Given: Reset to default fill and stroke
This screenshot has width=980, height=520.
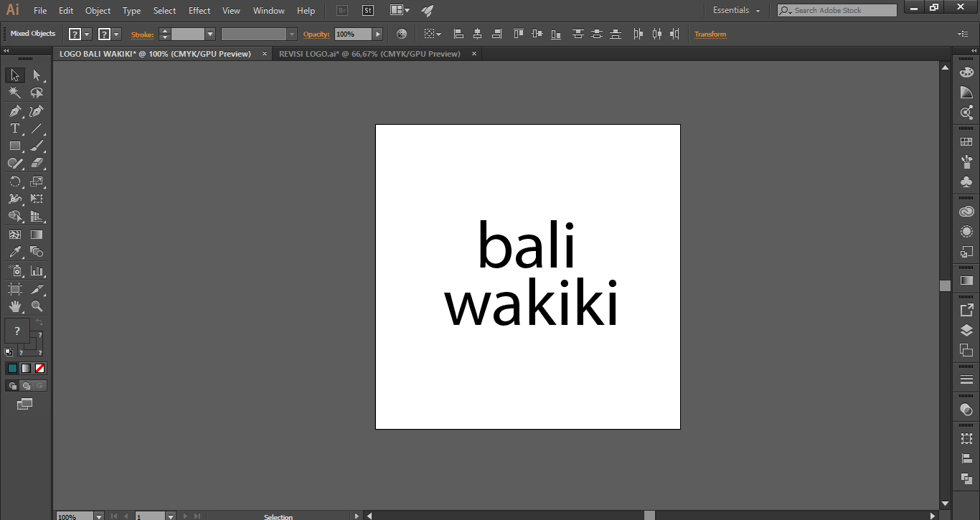Looking at the screenshot, I should [x=9, y=352].
